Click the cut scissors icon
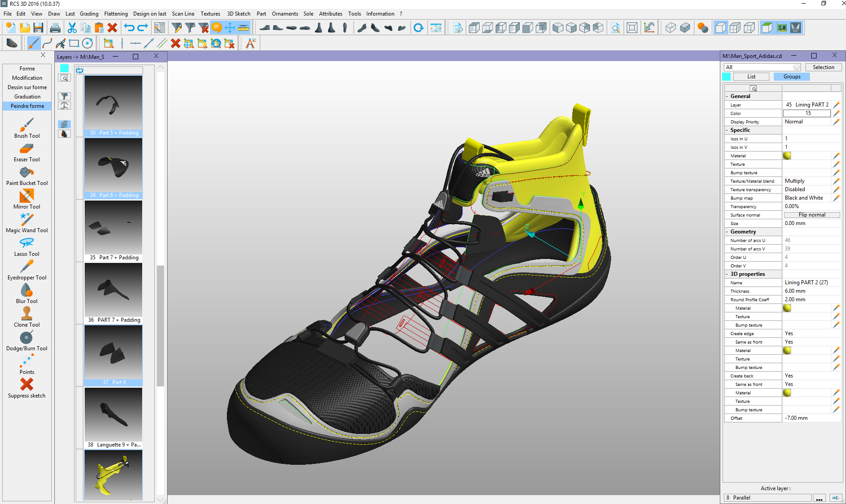This screenshot has width=846, height=504. coord(72,28)
